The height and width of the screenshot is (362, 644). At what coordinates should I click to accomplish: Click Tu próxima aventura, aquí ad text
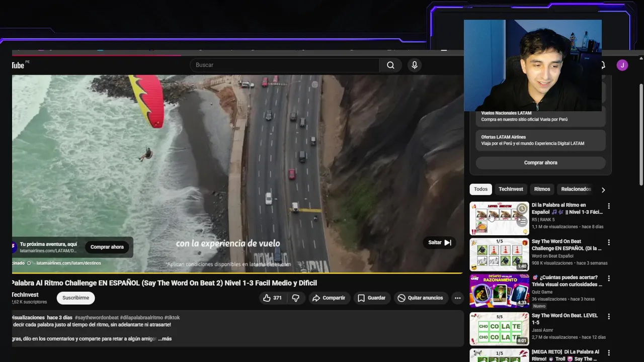point(48,244)
